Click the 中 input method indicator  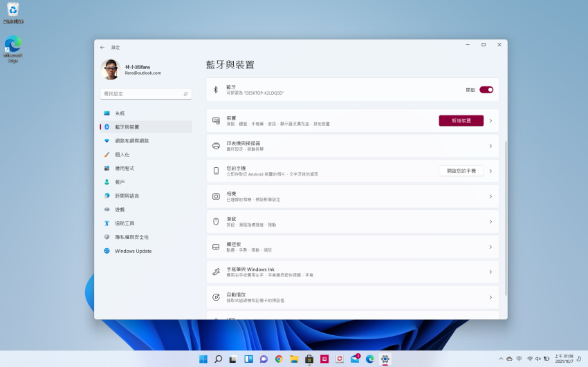point(519,359)
